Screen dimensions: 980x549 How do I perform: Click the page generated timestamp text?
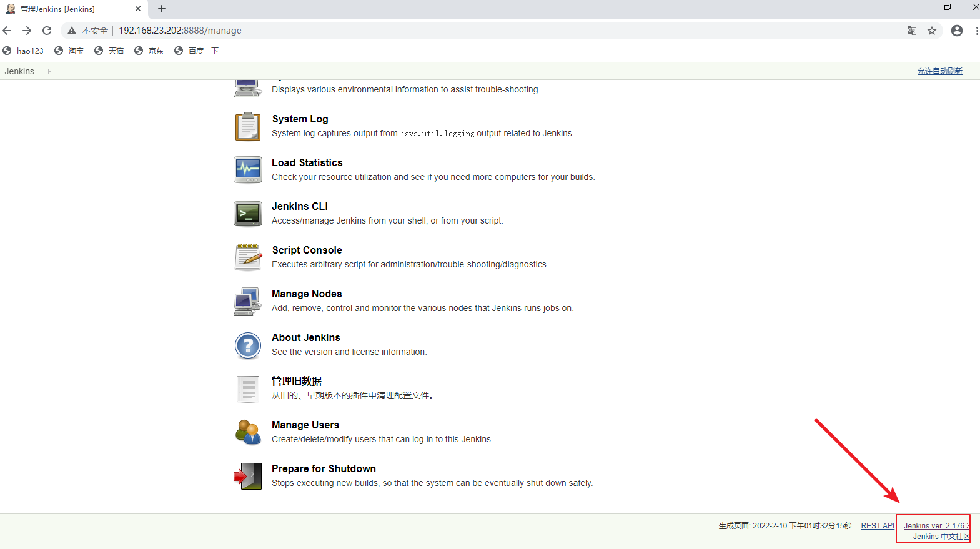(784, 526)
